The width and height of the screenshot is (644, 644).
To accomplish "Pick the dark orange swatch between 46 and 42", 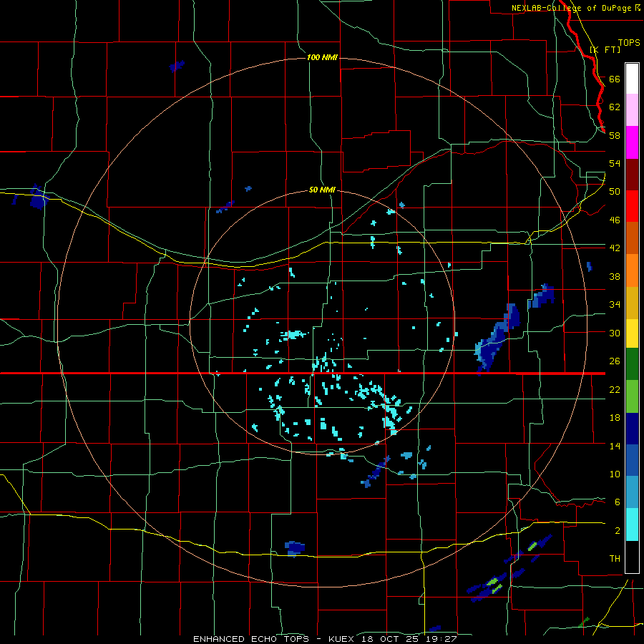I will (x=632, y=238).
